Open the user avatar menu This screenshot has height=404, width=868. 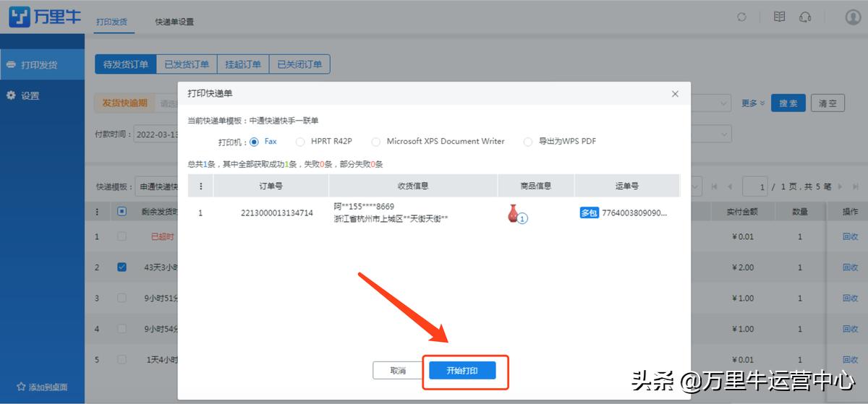tap(853, 17)
